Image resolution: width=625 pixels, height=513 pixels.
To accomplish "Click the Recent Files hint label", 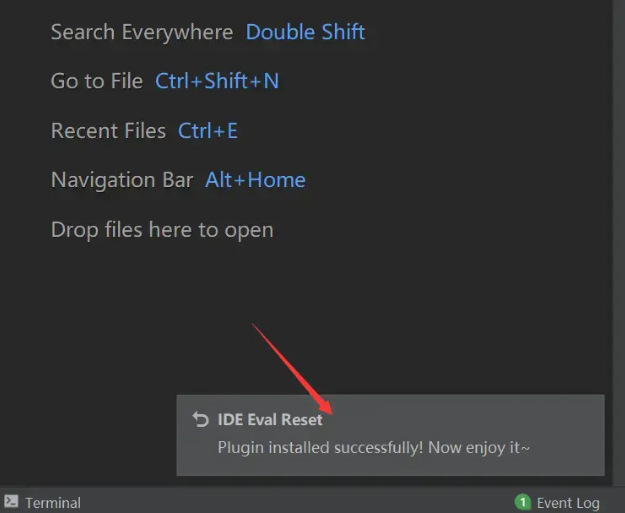I will tap(108, 131).
